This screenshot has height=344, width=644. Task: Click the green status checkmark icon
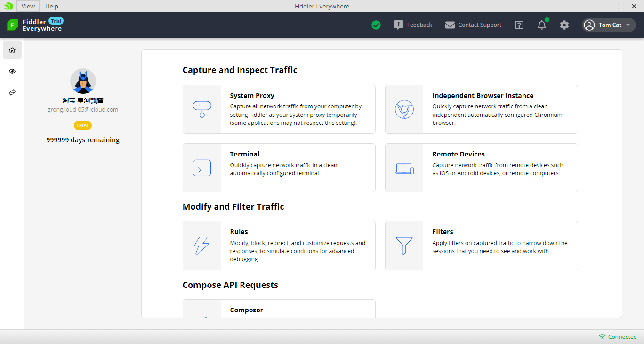[376, 25]
